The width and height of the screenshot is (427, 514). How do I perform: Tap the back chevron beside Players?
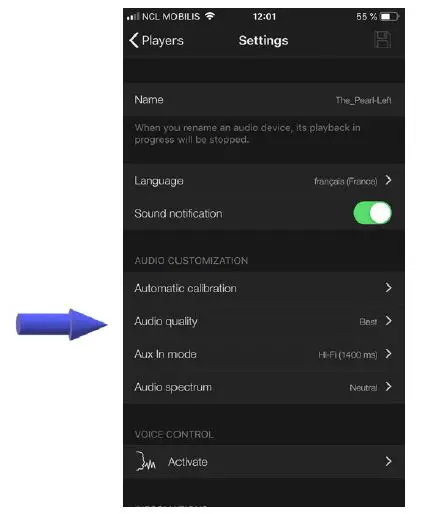(x=134, y=40)
